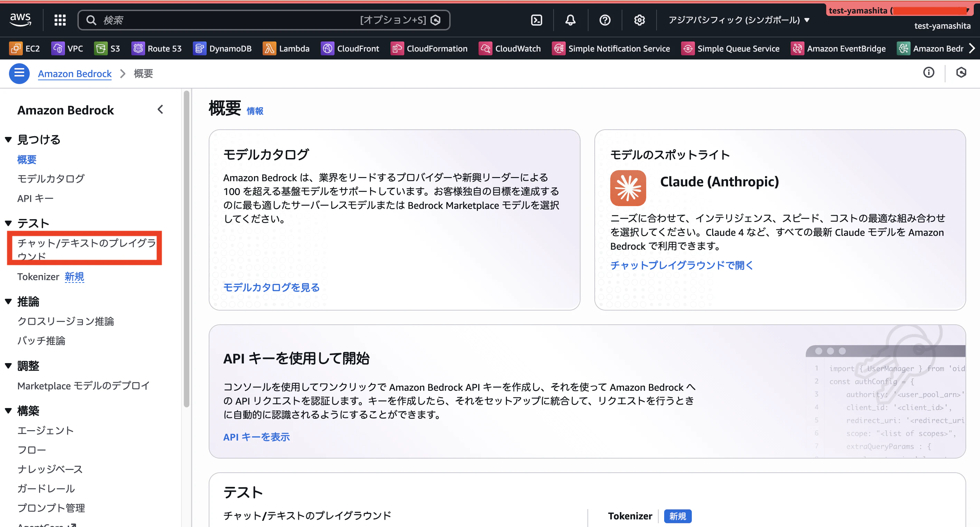Click the モデルカタログを見る link

[x=271, y=287]
